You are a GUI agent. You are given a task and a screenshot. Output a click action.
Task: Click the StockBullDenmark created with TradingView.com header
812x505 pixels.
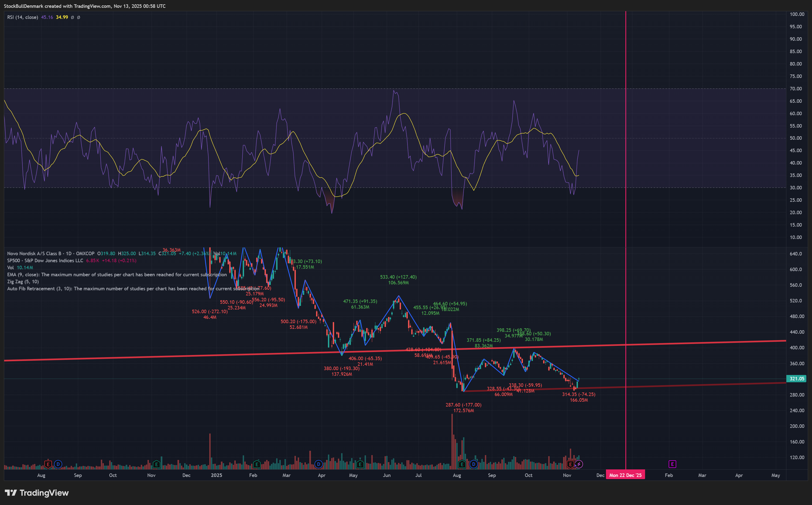pyautogui.click(x=84, y=6)
